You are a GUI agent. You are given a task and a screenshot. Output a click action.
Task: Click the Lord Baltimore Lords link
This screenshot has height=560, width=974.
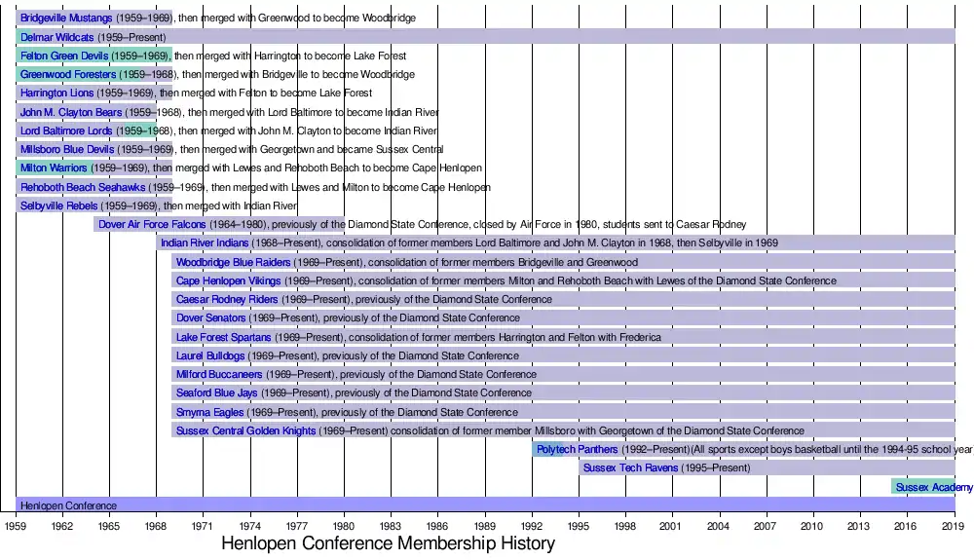tap(66, 131)
